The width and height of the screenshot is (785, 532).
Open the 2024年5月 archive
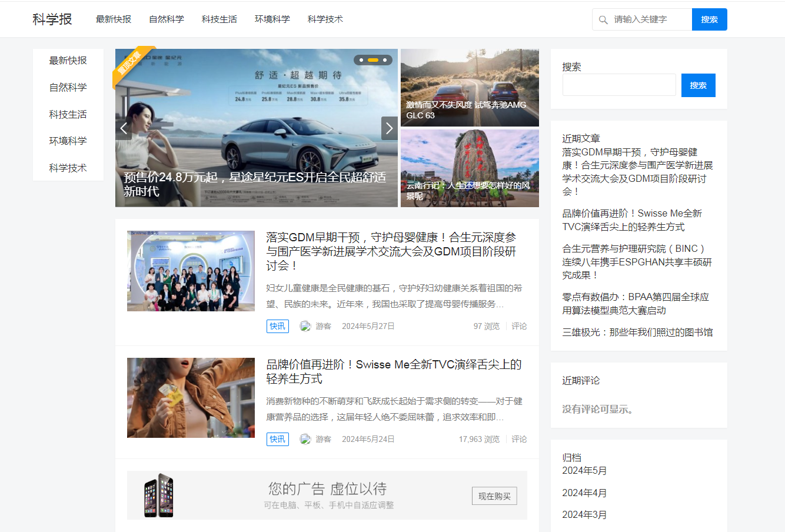(584, 471)
